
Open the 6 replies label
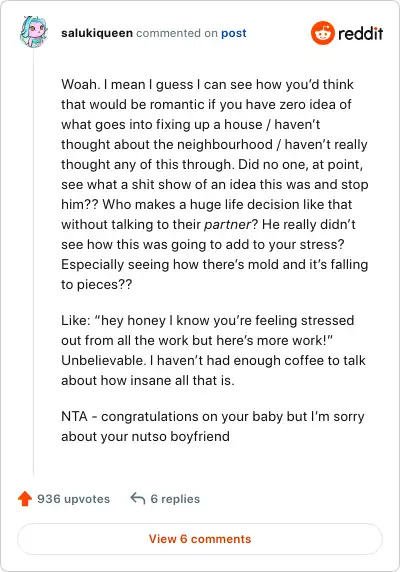[x=175, y=499]
